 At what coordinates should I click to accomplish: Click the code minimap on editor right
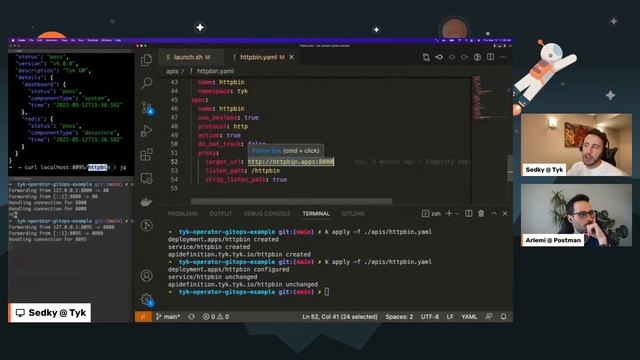(489, 97)
